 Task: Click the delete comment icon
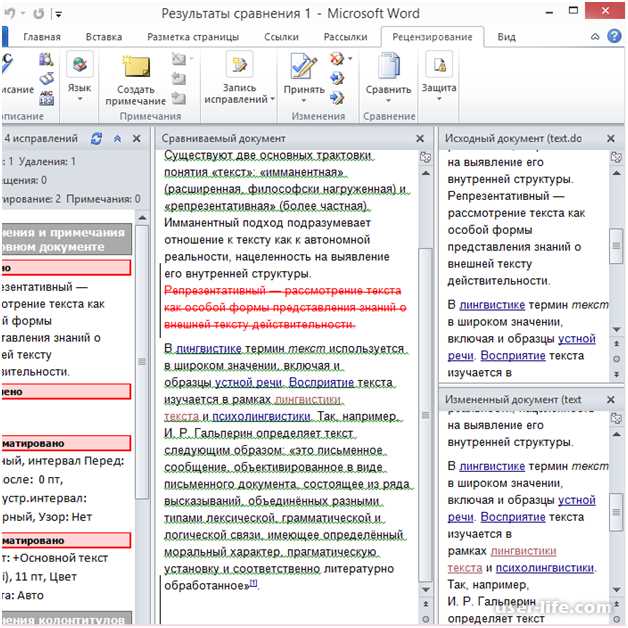click(x=179, y=59)
